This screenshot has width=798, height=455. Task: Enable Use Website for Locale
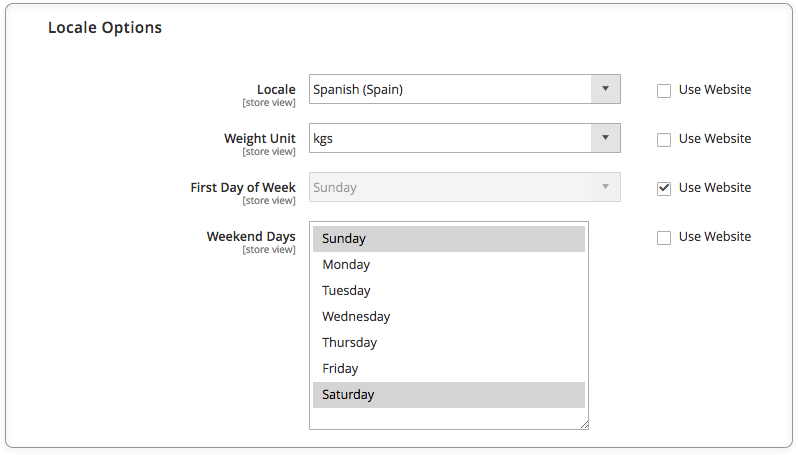click(x=664, y=91)
